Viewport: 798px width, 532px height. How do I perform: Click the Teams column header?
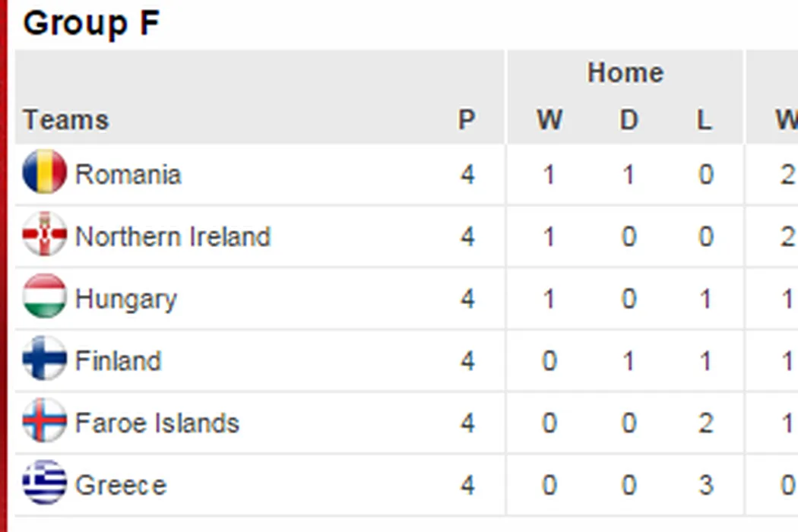point(66,120)
